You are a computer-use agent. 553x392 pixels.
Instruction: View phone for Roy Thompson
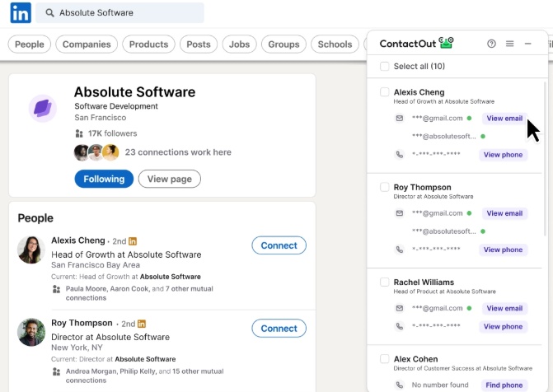coord(504,250)
